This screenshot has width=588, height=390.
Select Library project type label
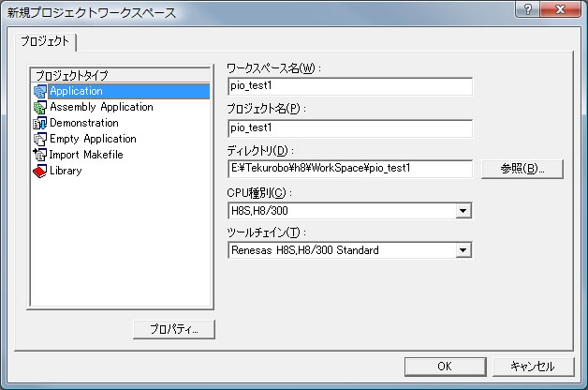[x=66, y=172]
